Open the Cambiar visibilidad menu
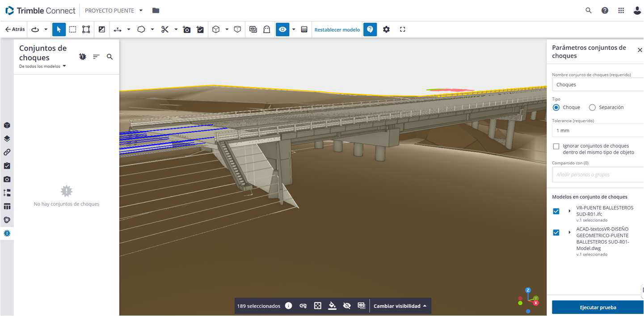 (400, 306)
